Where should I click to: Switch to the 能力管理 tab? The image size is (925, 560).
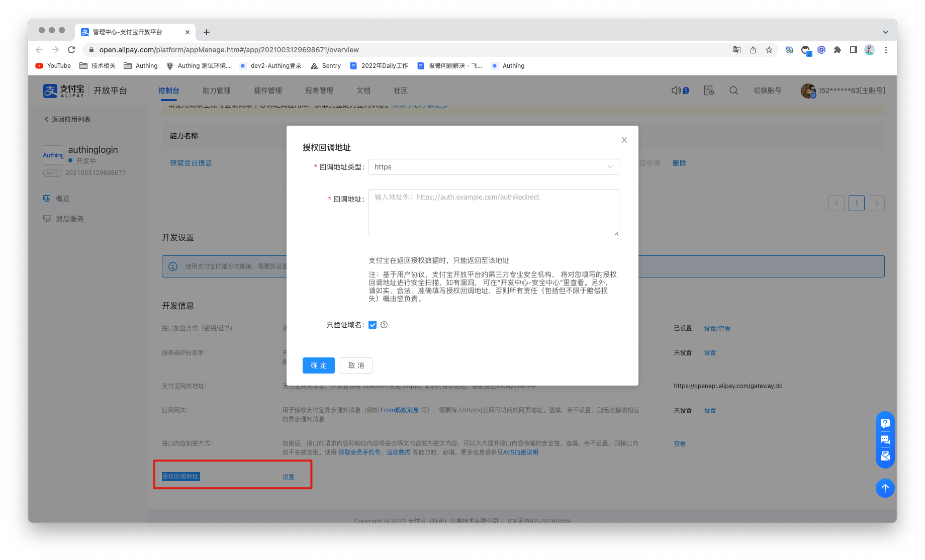pos(216,90)
